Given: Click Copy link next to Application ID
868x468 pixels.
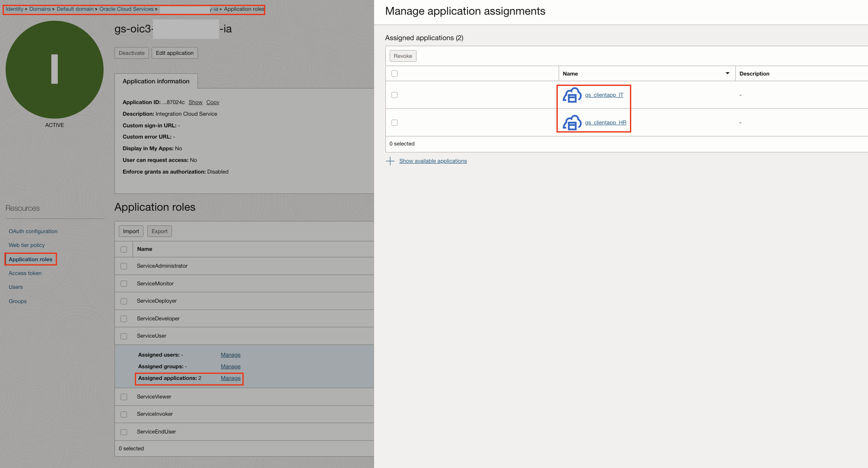Looking at the screenshot, I should pyautogui.click(x=213, y=102).
